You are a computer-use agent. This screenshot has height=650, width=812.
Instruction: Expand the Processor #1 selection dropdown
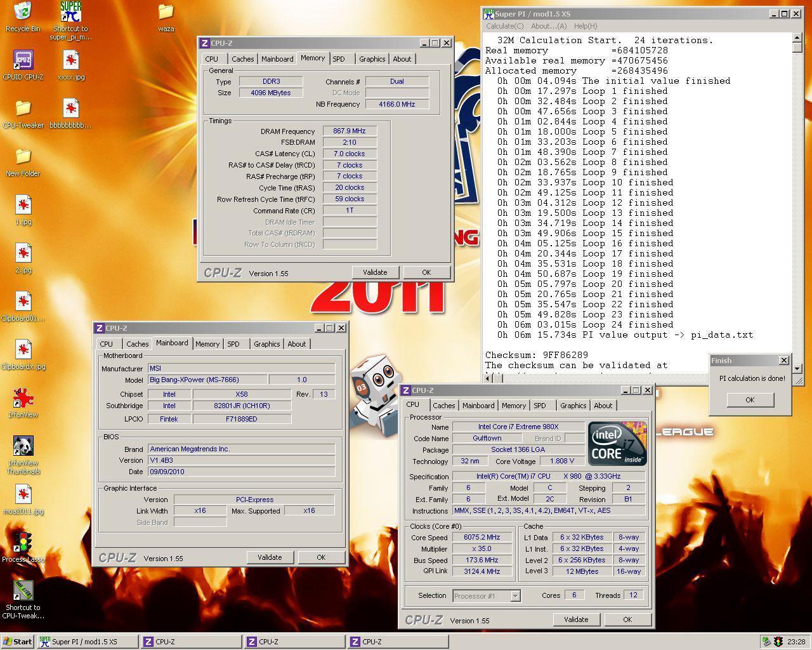(515, 596)
